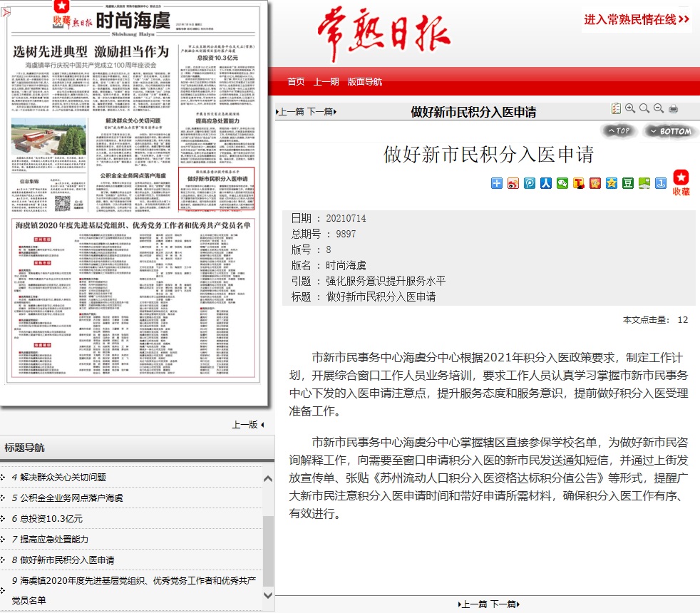This screenshot has height=613, width=700.
Task: Click the zoom-out magnifier with minus sign
Action: [x=659, y=108]
